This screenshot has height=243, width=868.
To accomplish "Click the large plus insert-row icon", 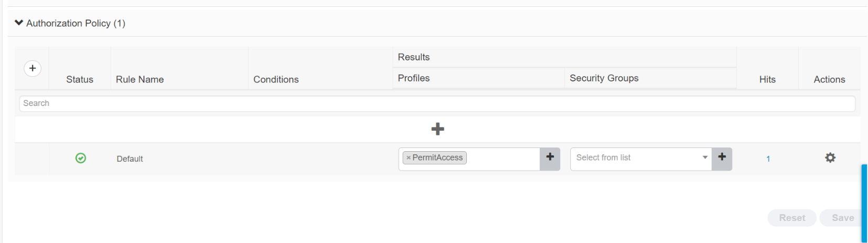I will pyautogui.click(x=437, y=129).
